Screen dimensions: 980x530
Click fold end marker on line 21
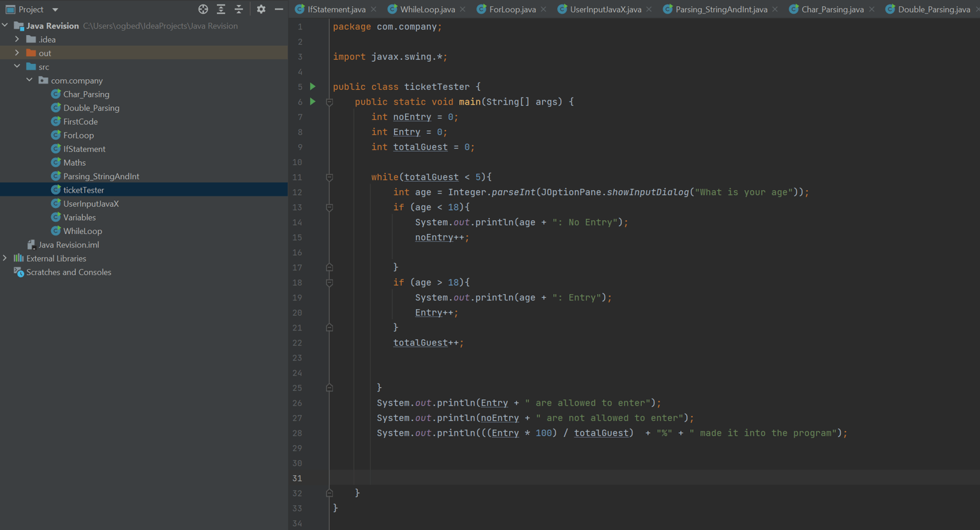click(329, 327)
